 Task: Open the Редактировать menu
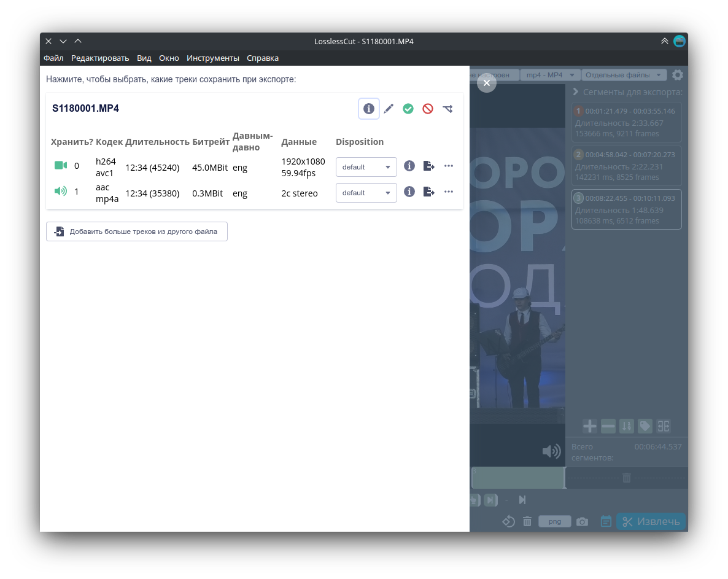click(x=100, y=58)
